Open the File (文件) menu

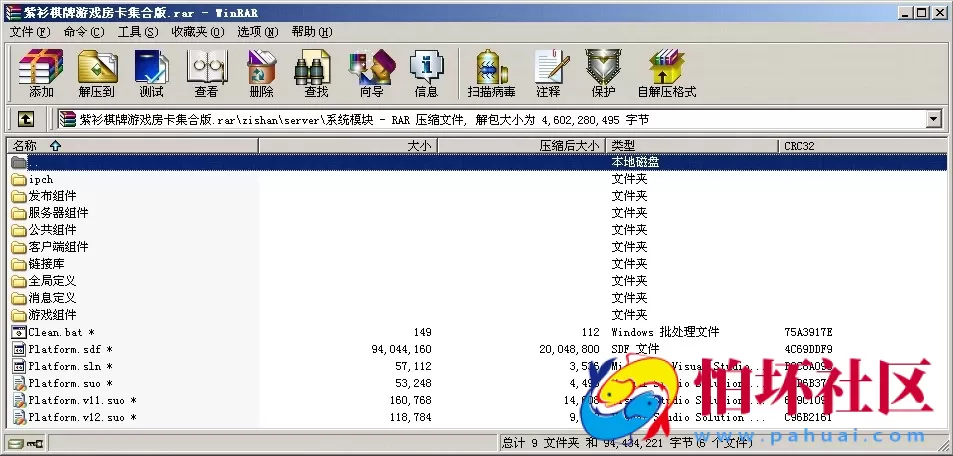[x=30, y=32]
